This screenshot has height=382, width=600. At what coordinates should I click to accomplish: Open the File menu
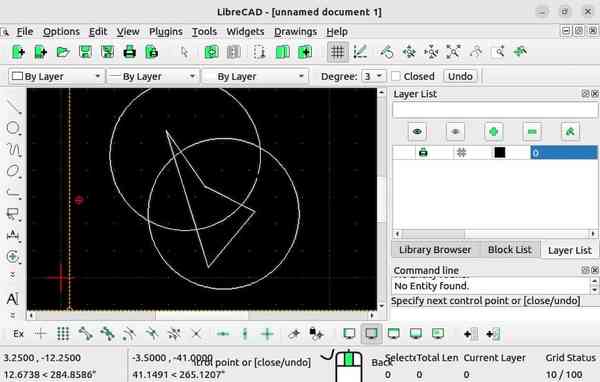point(25,31)
